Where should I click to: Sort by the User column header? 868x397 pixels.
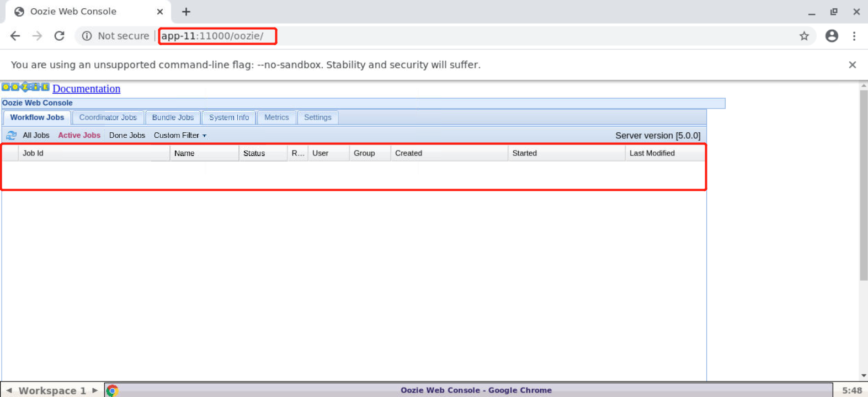coord(328,153)
